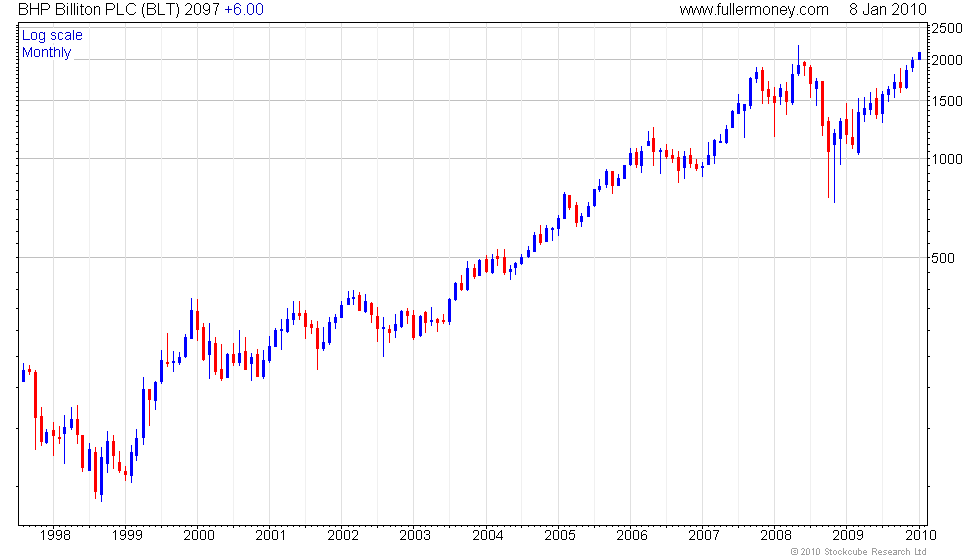This screenshot has width=980, height=560.
Task: Click the Monthly label
Action: click(x=46, y=52)
